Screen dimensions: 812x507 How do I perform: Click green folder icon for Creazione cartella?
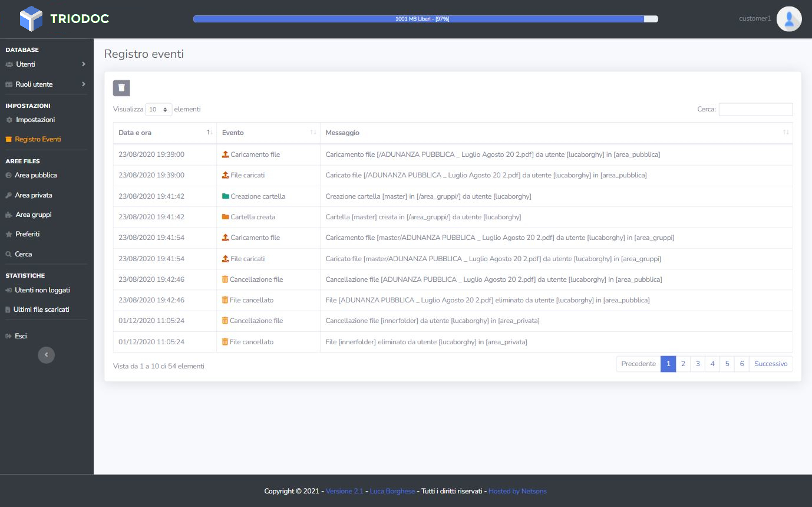tap(226, 196)
